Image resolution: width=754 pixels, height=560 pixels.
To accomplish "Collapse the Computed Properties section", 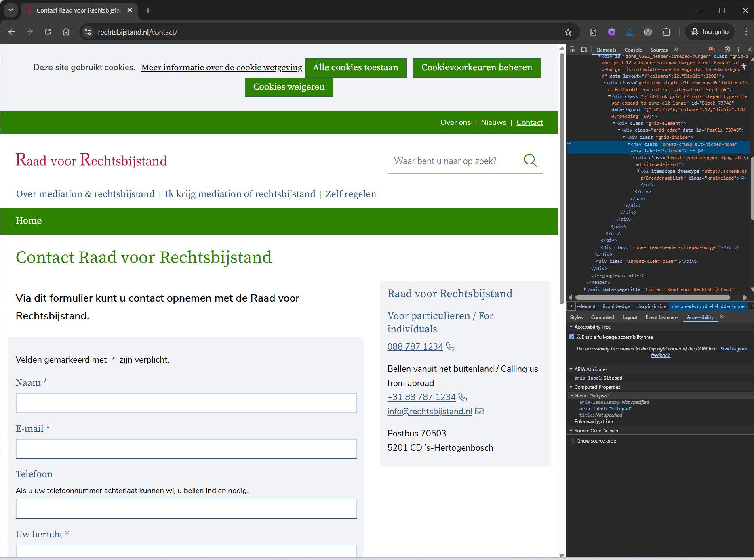I will pyautogui.click(x=571, y=387).
